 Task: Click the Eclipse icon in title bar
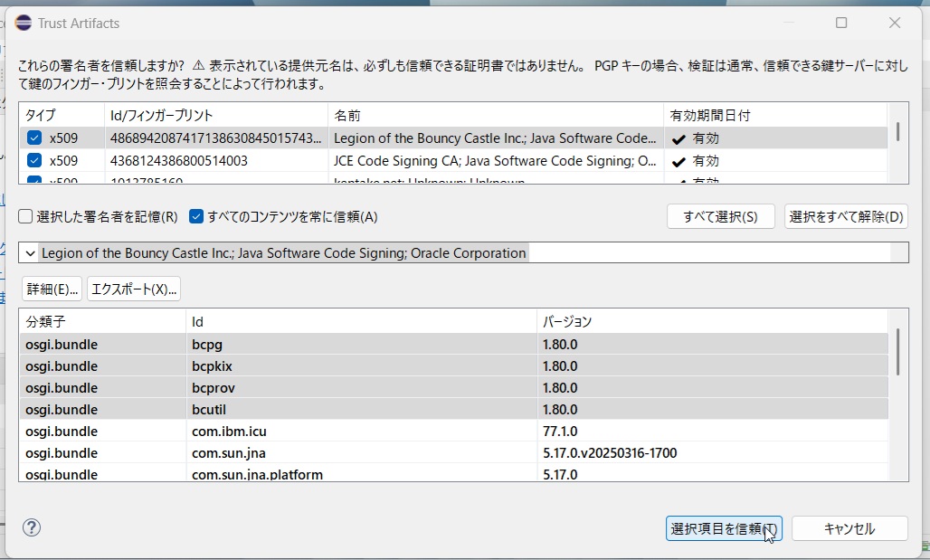click(x=24, y=23)
